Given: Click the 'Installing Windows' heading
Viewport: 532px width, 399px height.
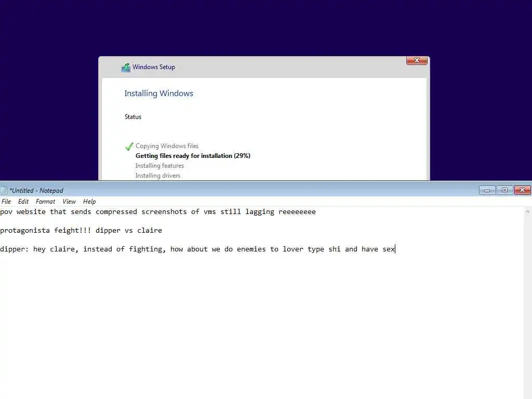Looking at the screenshot, I should pos(158,94).
